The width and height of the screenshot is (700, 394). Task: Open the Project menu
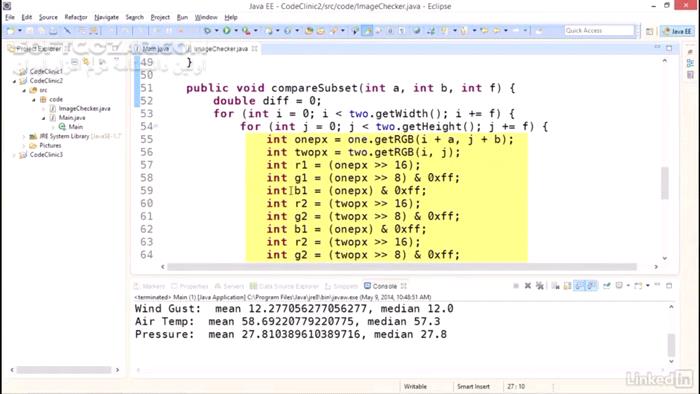tap(160, 17)
